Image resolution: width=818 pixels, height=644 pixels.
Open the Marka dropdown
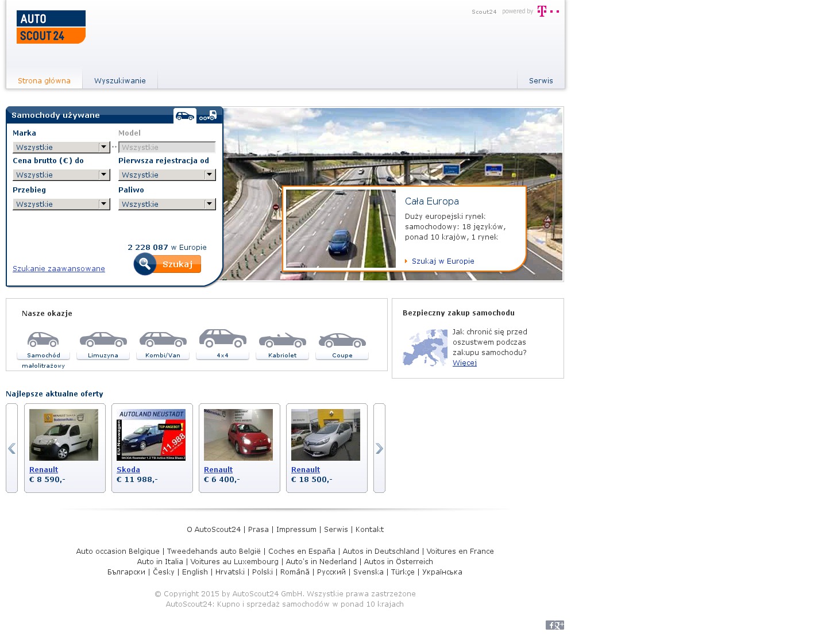(x=61, y=148)
